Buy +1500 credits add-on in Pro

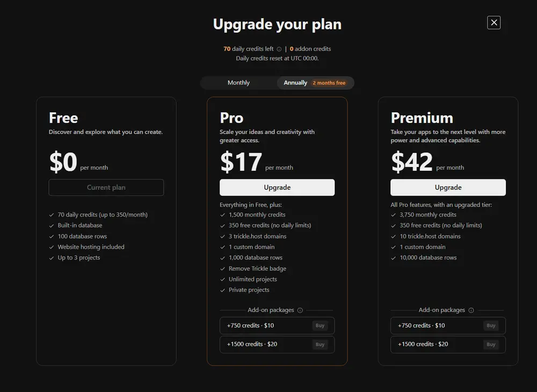click(320, 344)
